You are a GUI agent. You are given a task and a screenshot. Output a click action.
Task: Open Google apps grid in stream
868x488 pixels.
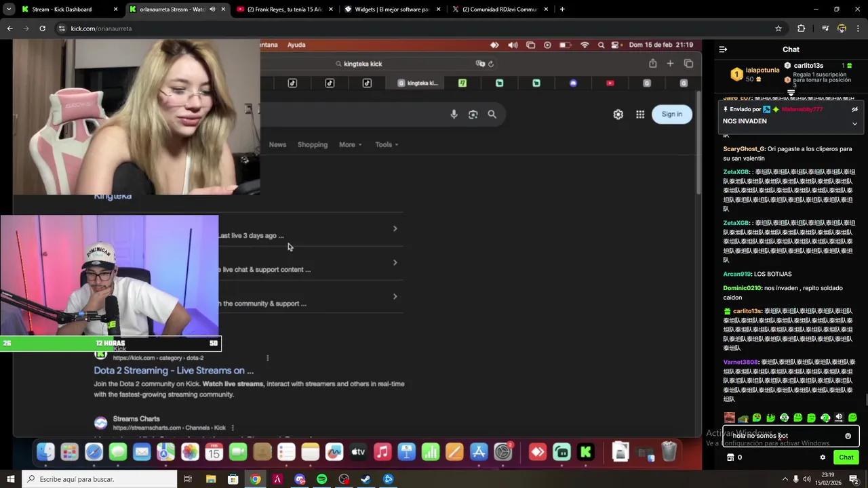tap(639, 115)
